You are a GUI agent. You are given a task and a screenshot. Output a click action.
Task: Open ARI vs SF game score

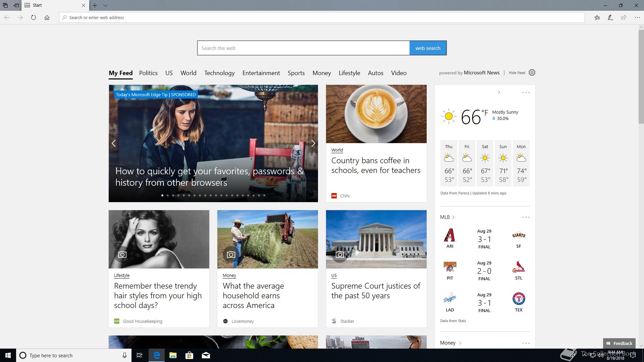484,239
